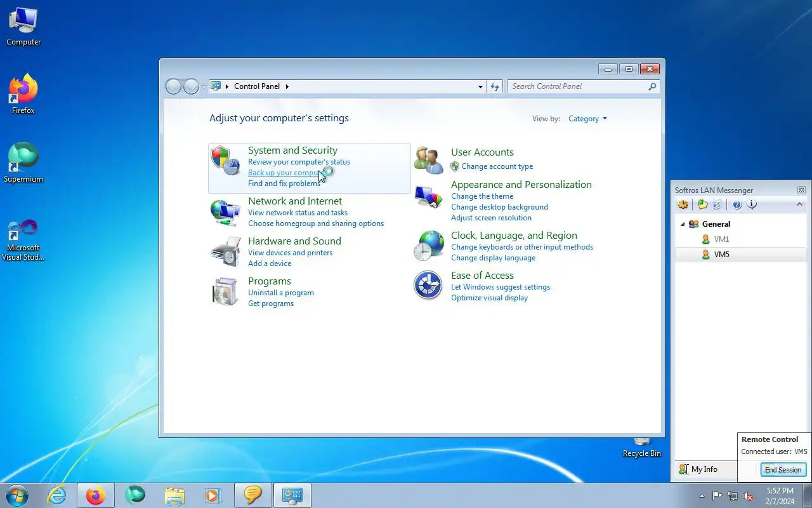Click the muted volume tray icon

coord(749,496)
